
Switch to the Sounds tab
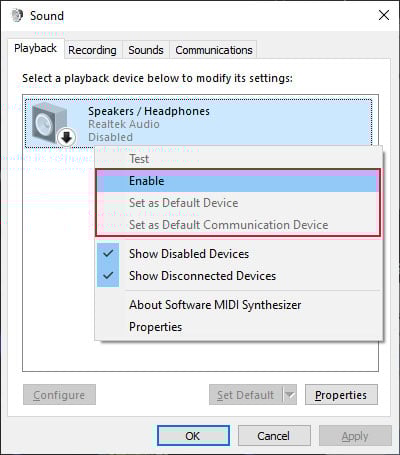pos(146,50)
